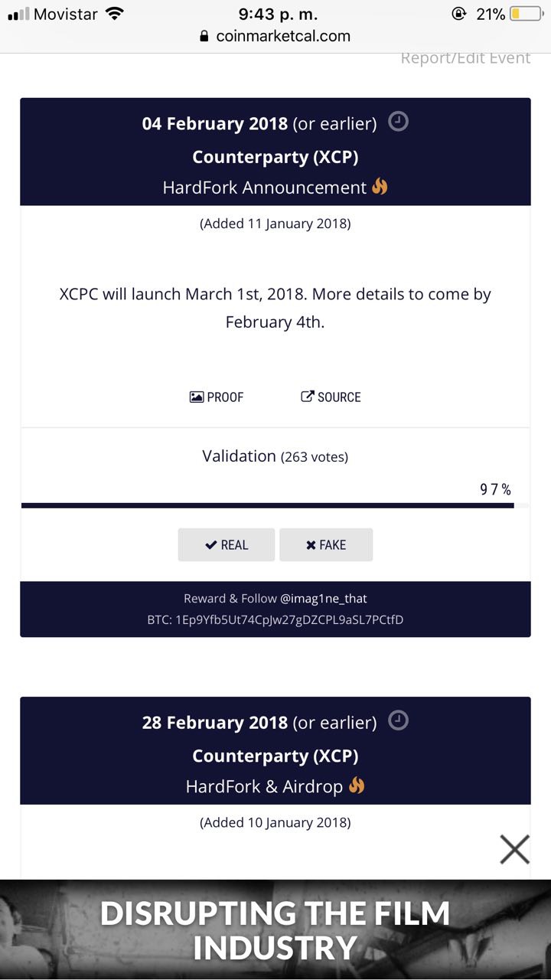Click the flame icon after HardFork Announcement
This screenshot has width=551, height=980.
(380, 186)
